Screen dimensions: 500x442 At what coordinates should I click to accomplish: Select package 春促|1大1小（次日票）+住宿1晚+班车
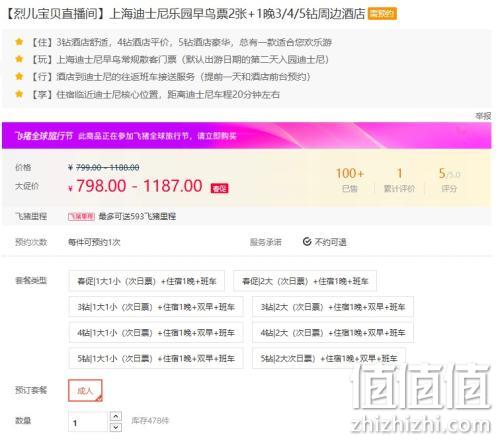(x=147, y=281)
